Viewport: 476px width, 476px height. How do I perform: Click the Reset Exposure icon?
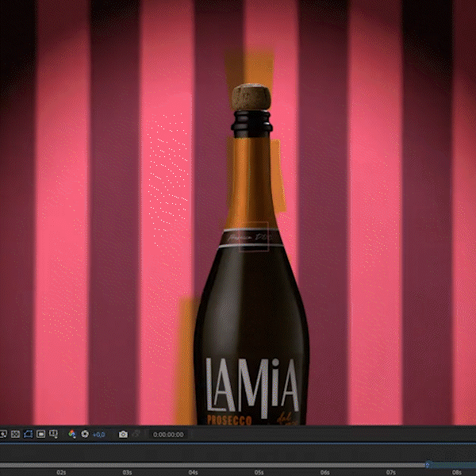click(x=85, y=434)
